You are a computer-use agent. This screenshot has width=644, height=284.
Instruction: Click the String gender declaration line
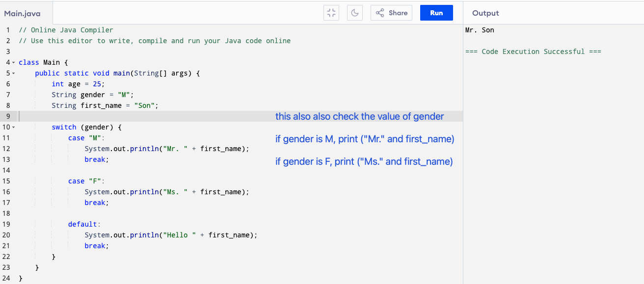[92, 95]
